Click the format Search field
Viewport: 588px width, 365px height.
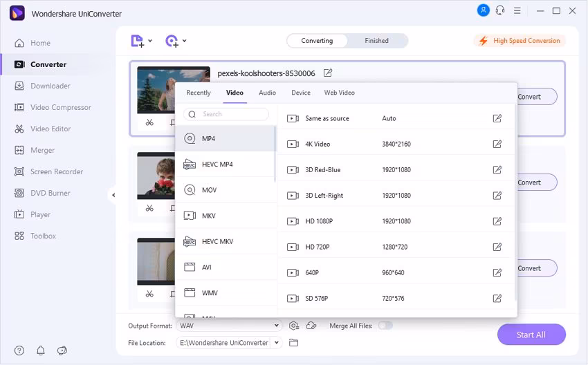pyautogui.click(x=226, y=114)
